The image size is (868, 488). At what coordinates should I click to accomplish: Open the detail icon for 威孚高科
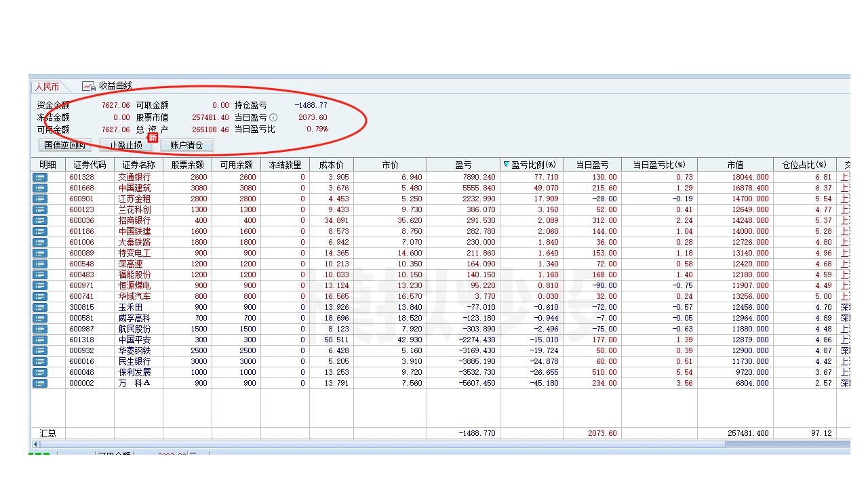pyautogui.click(x=40, y=318)
